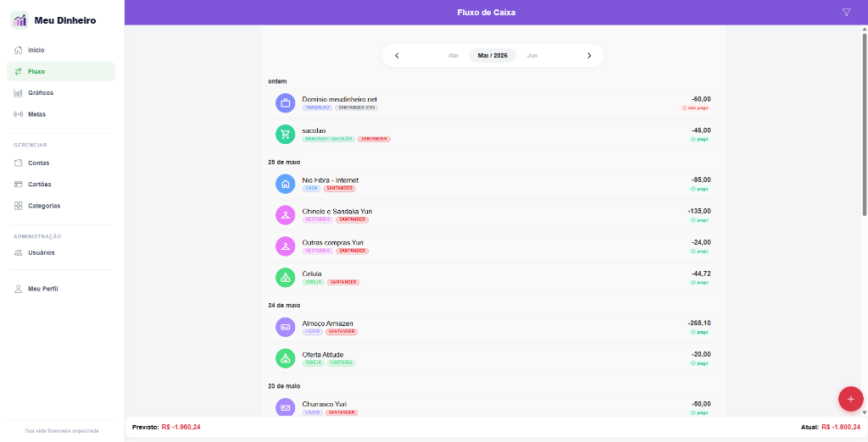The width and height of the screenshot is (868, 442).
Task: Select Fluxo in the sidebar
Action: (61, 71)
